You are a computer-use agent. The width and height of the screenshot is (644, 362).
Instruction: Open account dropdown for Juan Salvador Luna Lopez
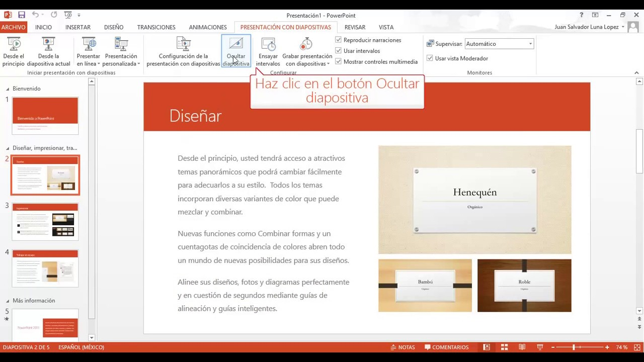point(623,27)
